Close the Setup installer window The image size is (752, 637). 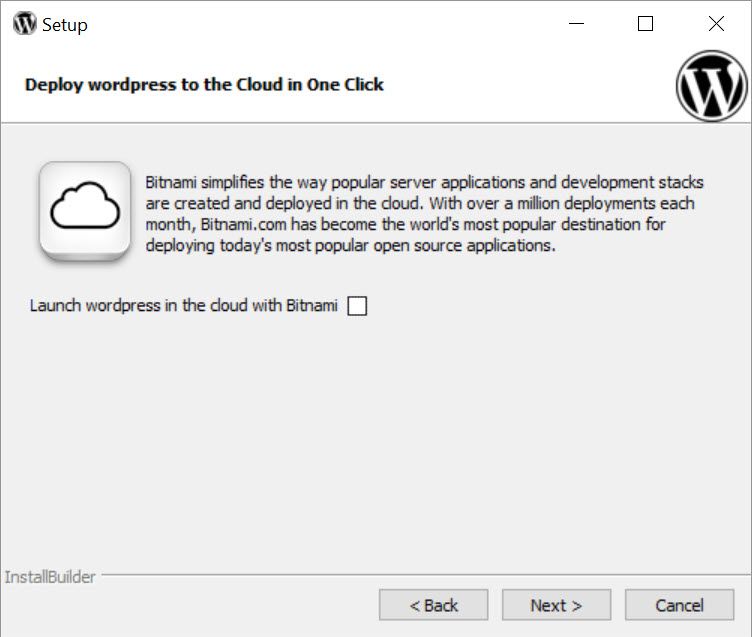[716, 23]
